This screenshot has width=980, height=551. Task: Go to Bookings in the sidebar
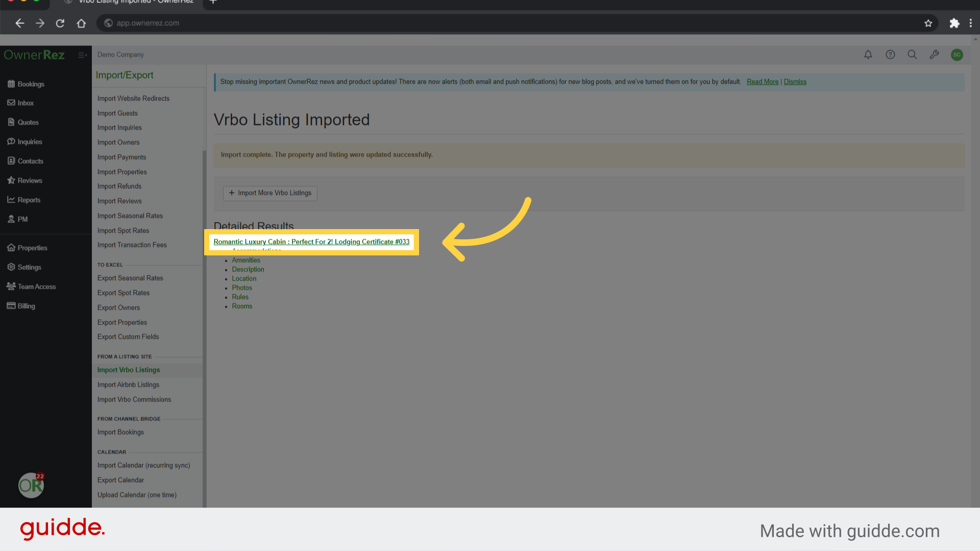coord(31,84)
